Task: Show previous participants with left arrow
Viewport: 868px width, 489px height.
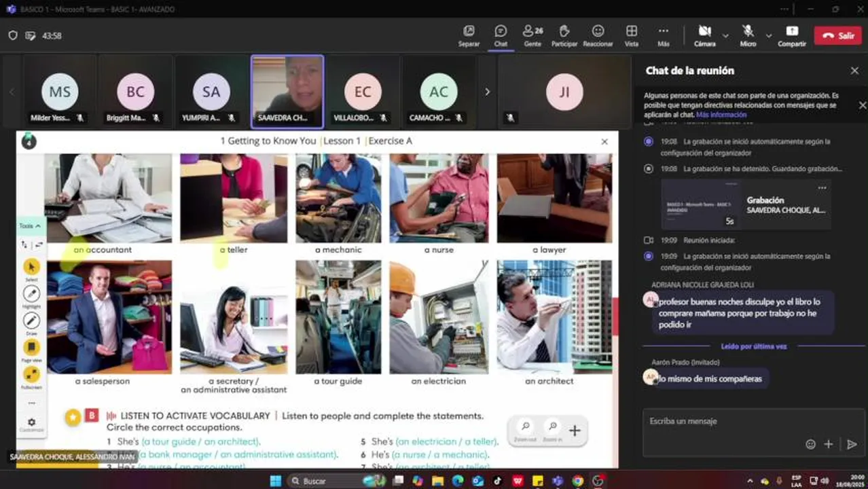Action: pos(12,92)
